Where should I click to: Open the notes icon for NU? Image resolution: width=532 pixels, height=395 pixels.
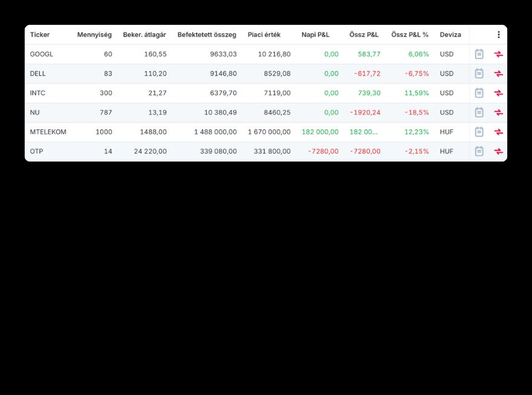[479, 113]
